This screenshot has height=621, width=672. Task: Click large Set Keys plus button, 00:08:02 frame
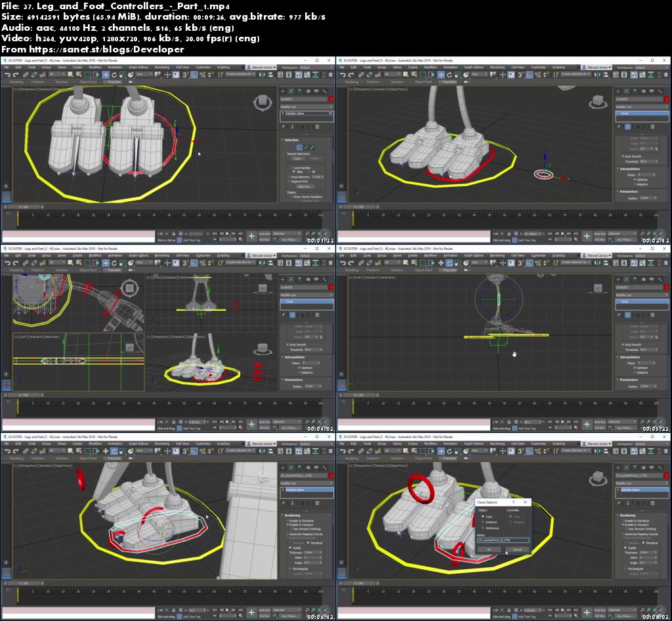587,612
